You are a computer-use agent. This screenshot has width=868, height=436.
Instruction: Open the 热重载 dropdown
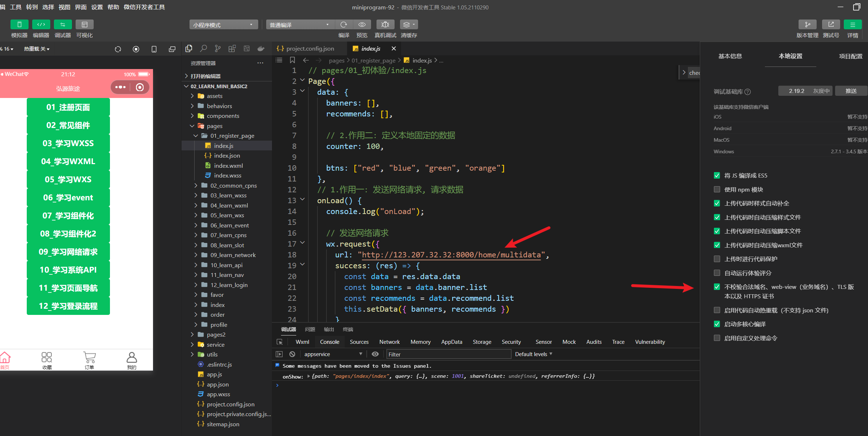click(x=37, y=49)
